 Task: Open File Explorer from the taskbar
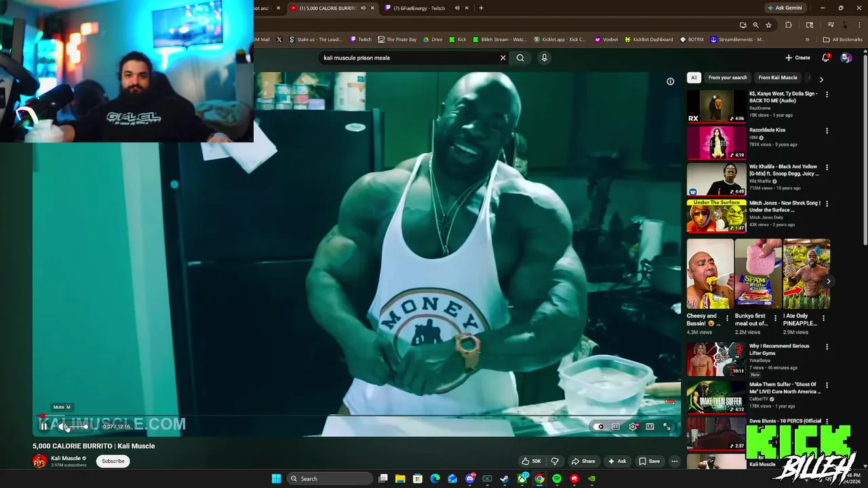coord(400,479)
